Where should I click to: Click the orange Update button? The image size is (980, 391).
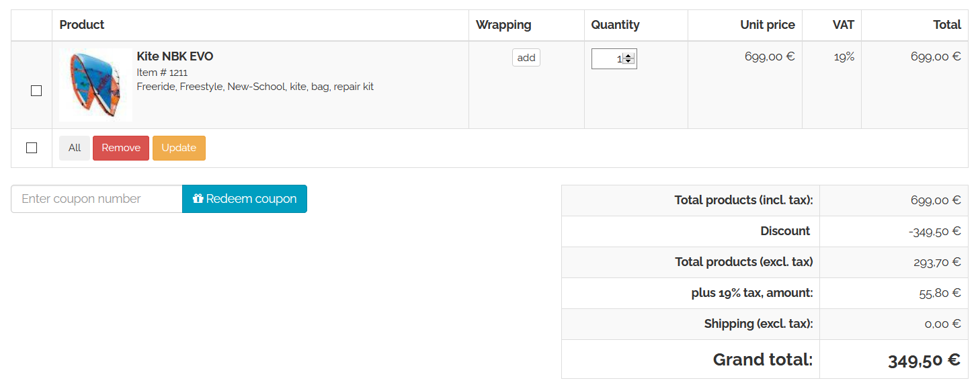[x=179, y=148]
